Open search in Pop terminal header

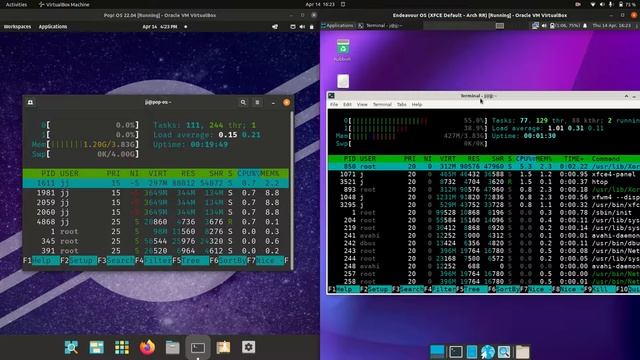click(243, 102)
